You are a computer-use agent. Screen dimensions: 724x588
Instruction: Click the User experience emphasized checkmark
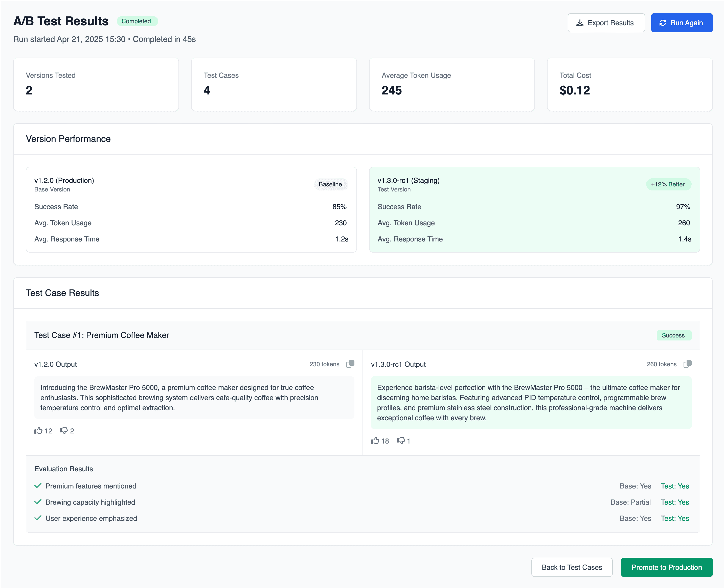(x=38, y=518)
